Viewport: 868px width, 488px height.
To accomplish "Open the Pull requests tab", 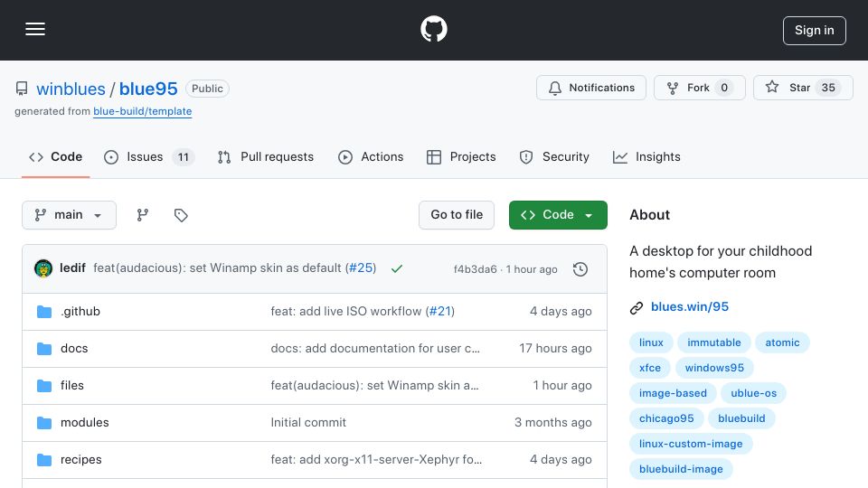I will coord(266,157).
